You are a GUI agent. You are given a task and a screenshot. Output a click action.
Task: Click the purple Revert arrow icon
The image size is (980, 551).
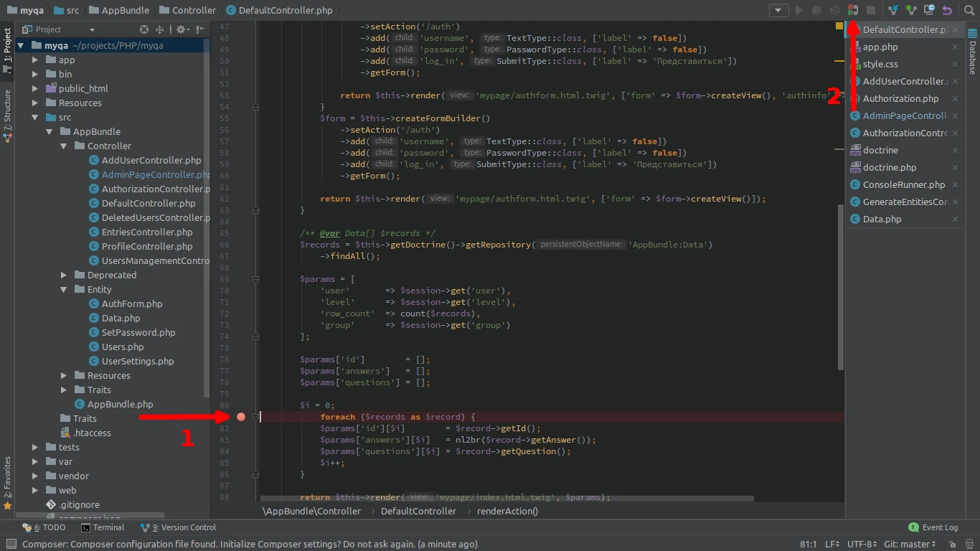(x=947, y=10)
